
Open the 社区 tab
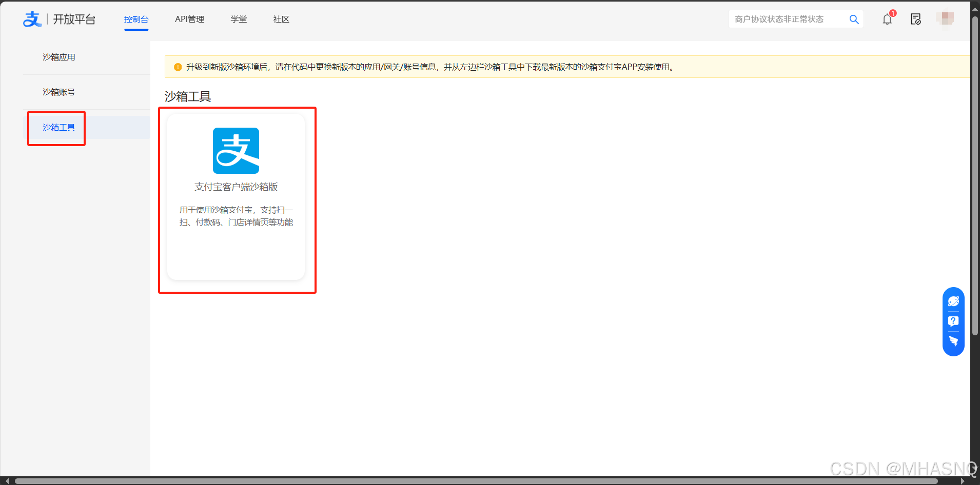point(281,19)
